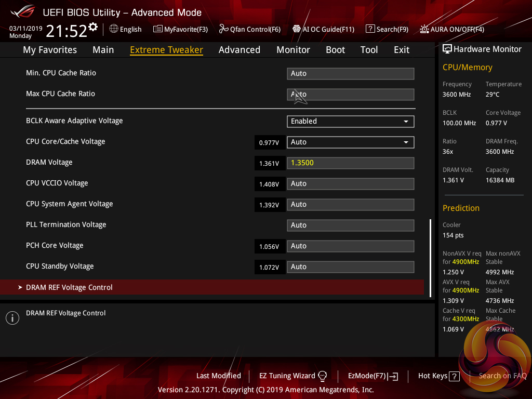Image resolution: width=532 pixels, height=399 pixels.
Task: Expand DRAM REF Voltage Control submenu
Action: pos(212,287)
